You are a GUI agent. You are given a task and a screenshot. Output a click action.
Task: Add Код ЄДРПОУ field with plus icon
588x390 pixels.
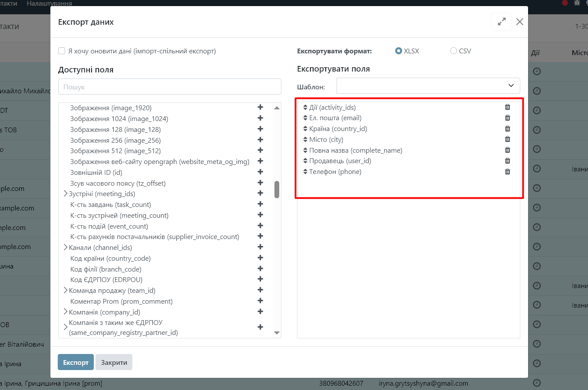(260, 279)
